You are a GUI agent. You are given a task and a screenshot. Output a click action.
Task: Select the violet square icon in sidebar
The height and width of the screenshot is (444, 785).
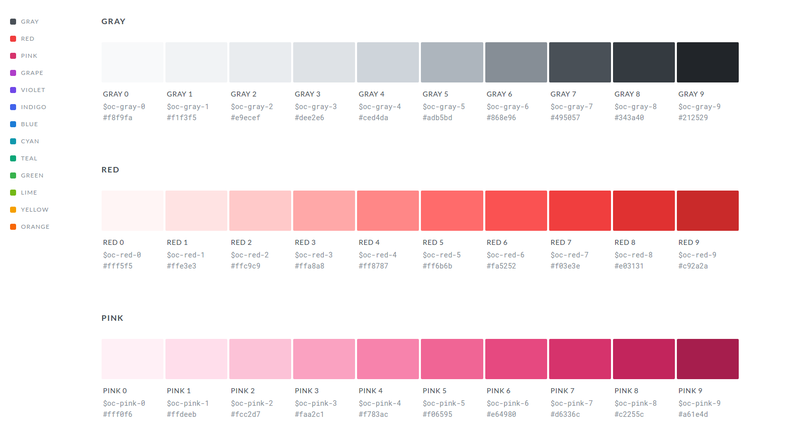click(13, 90)
